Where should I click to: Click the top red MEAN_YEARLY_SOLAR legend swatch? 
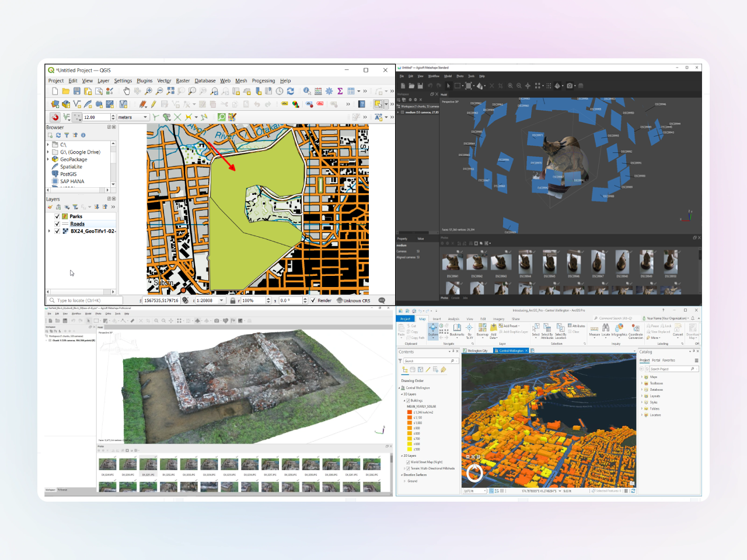pos(410,412)
